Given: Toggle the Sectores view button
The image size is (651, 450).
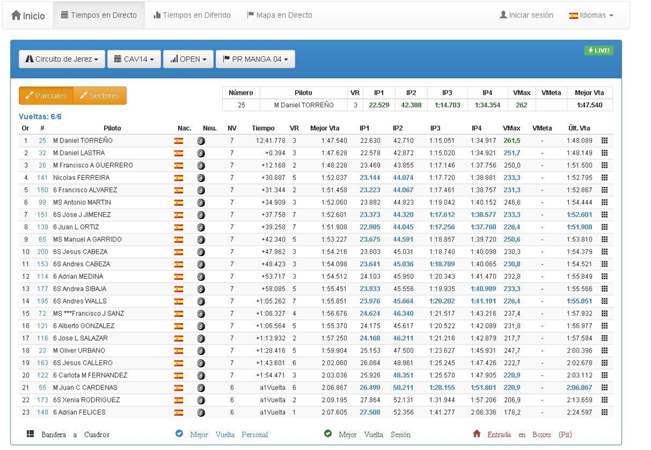Looking at the screenshot, I should click(100, 95).
